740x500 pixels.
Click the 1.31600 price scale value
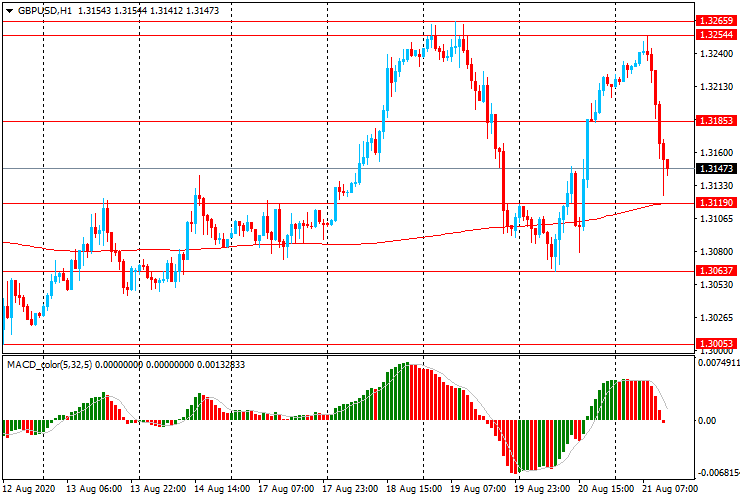coord(716,153)
